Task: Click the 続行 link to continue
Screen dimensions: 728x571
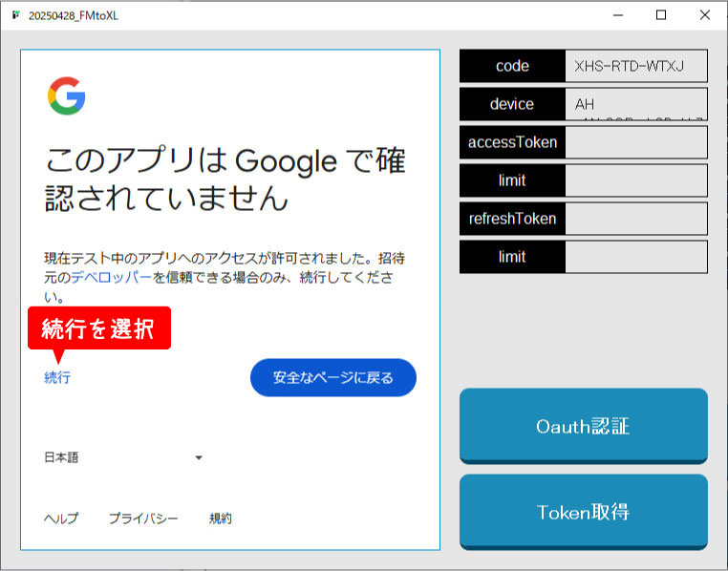Action: (x=57, y=377)
